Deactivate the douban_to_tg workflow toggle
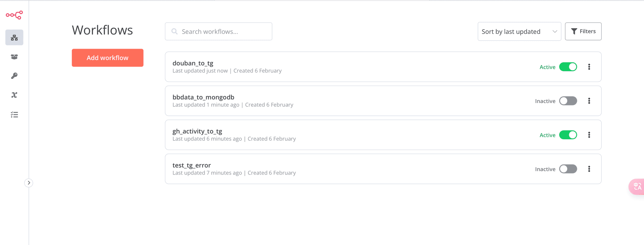 pyautogui.click(x=568, y=67)
